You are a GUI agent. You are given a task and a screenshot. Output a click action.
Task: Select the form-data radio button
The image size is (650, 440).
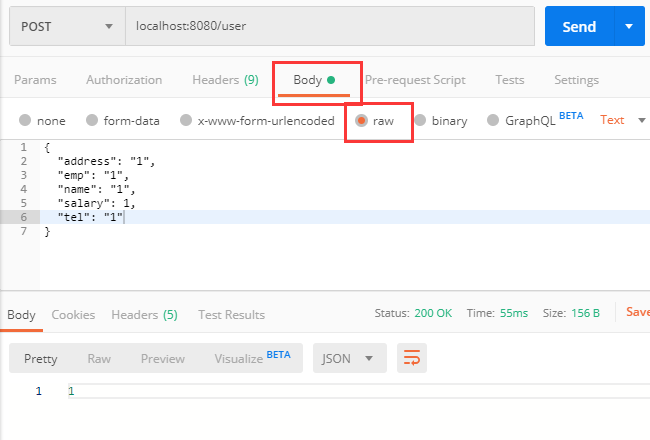92,120
